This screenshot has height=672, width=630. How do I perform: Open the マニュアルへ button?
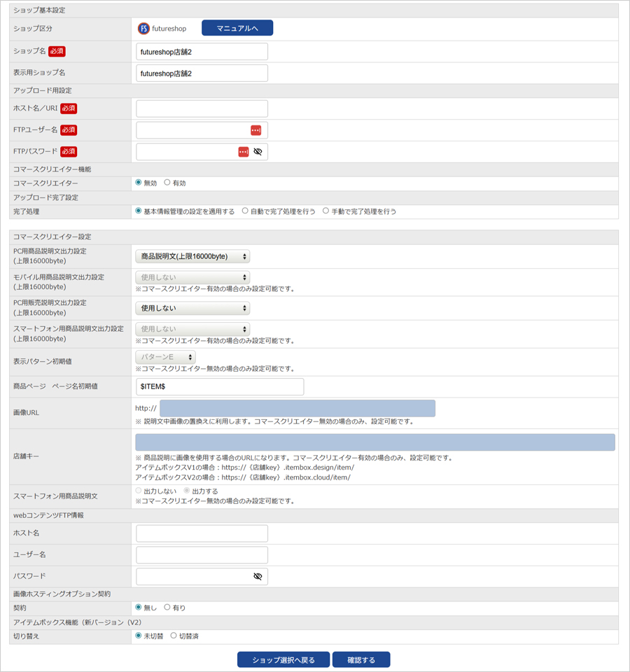[x=237, y=28]
